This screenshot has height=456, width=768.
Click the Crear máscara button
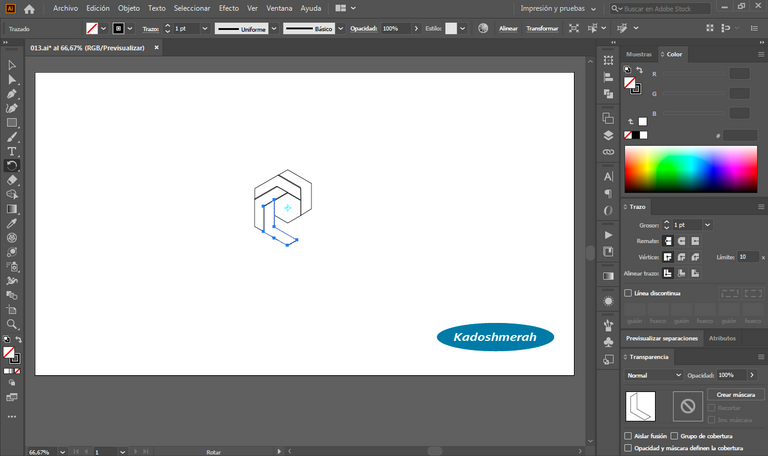click(x=736, y=394)
